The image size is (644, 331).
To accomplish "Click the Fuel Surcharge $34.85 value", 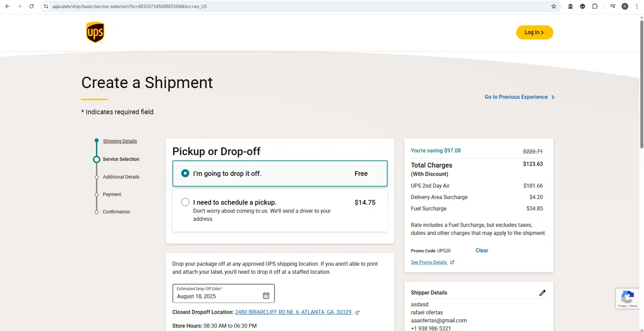I will point(535,209).
